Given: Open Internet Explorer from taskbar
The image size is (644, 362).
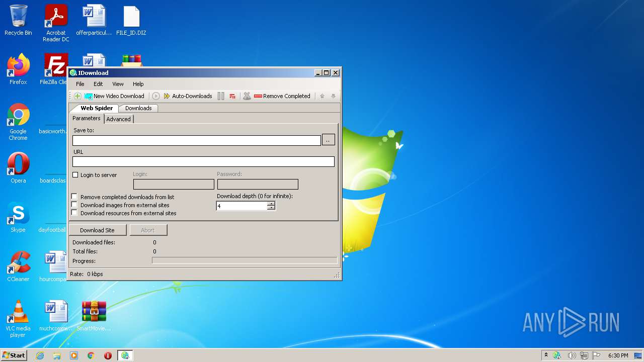Looking at the screenshot, I should 40,355.
